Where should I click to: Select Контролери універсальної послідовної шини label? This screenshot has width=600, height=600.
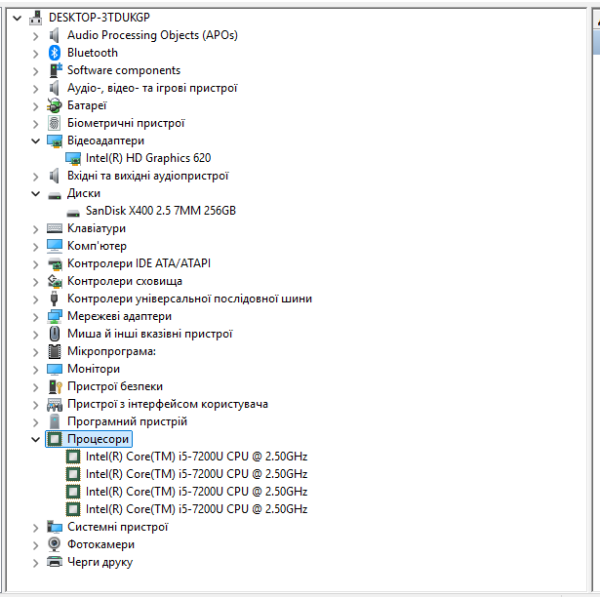pos(189,298)
